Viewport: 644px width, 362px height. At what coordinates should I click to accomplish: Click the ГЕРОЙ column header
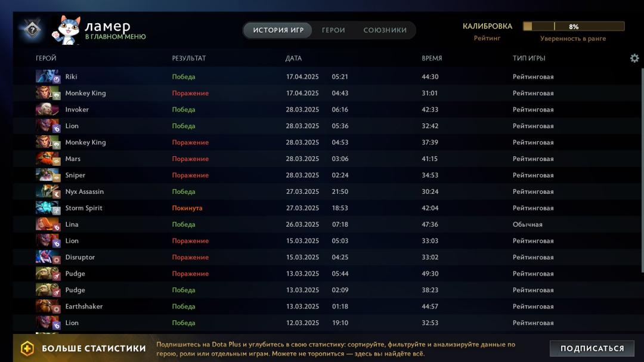[x=46, y=58]
